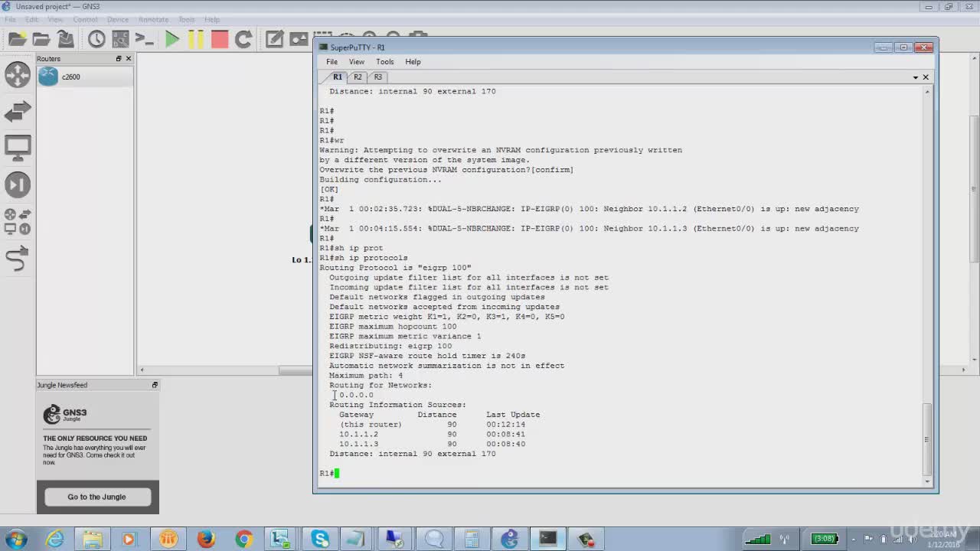The image size is (980, 551).
Task: Open GNS3 Device menu
Action: coord(118,19)
